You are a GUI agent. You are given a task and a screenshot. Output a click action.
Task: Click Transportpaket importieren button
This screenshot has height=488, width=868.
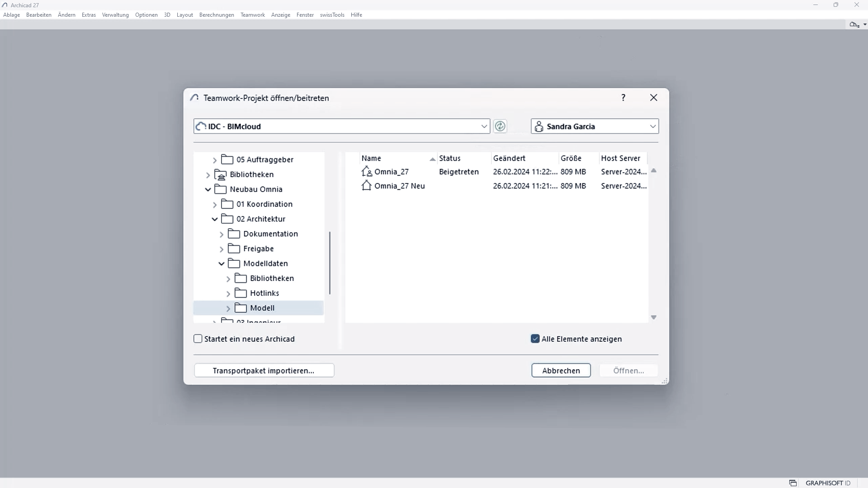(264, 371)
